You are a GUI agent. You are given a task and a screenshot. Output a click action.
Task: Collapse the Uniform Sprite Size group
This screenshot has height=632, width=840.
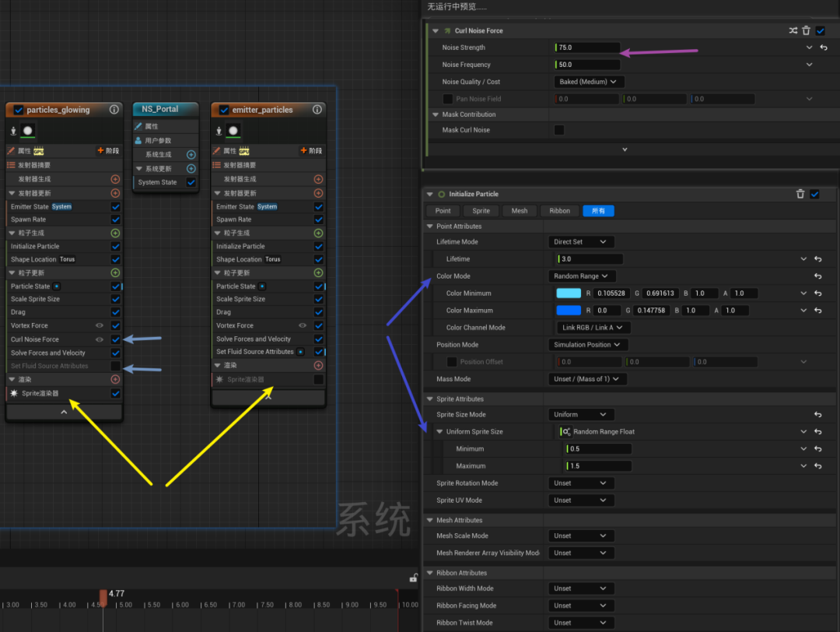coord(439,431)
